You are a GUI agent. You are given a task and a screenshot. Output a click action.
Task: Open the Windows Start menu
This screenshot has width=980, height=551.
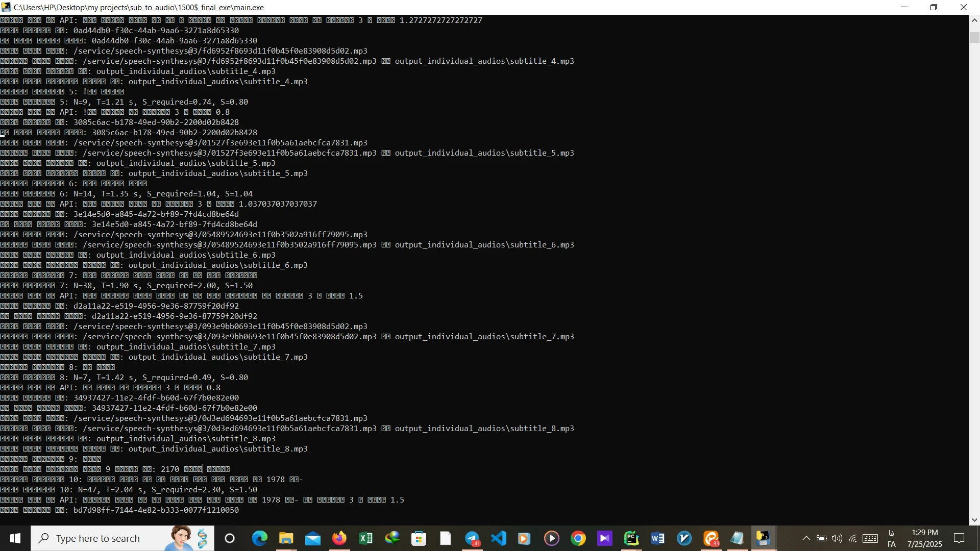15,538
